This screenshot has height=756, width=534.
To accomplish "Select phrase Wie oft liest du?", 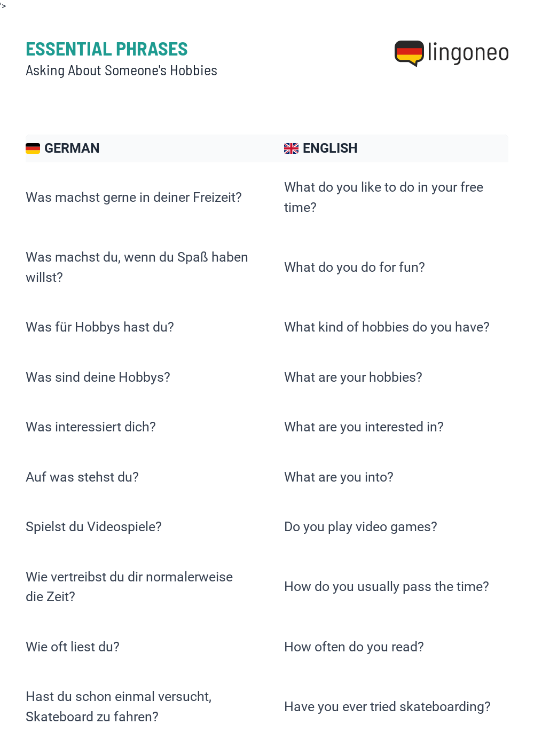I will click(73, 647).
